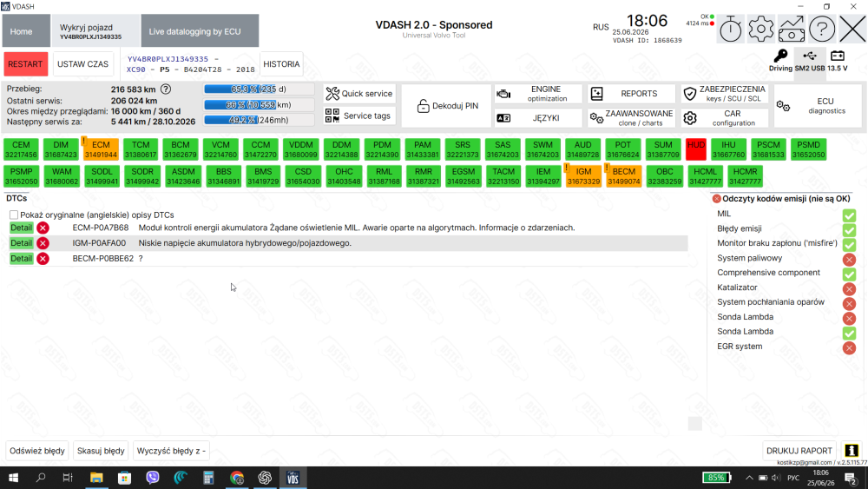Select the OBC module tile
Viewport: 868px width, 489px height.
click(664, 176)
